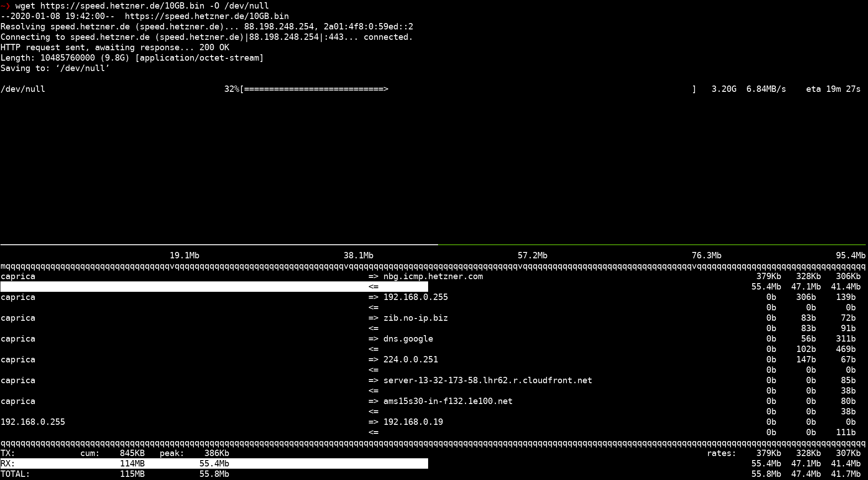This screenshot has width=868, height=480.
Task: Click the 114MB RX cumulative value
Action: (x=132, y=464)
